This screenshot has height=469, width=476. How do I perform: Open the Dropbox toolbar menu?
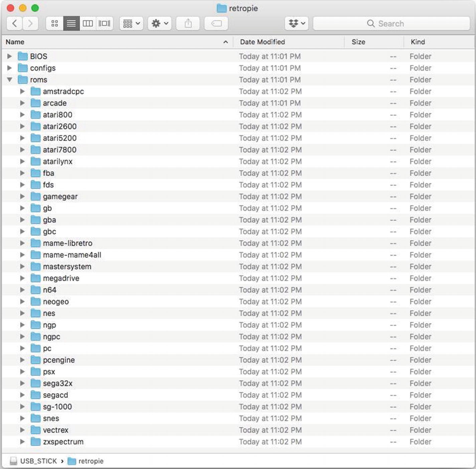tap(297, 23)
